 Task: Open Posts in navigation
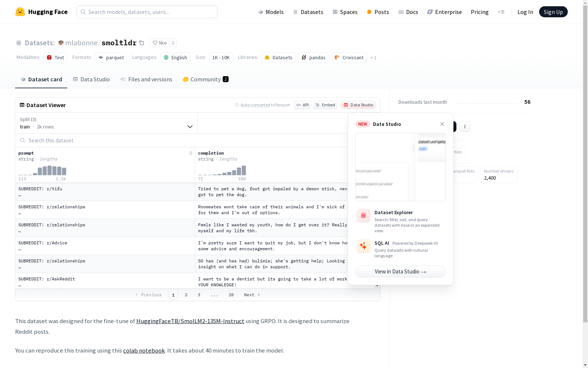378,12
